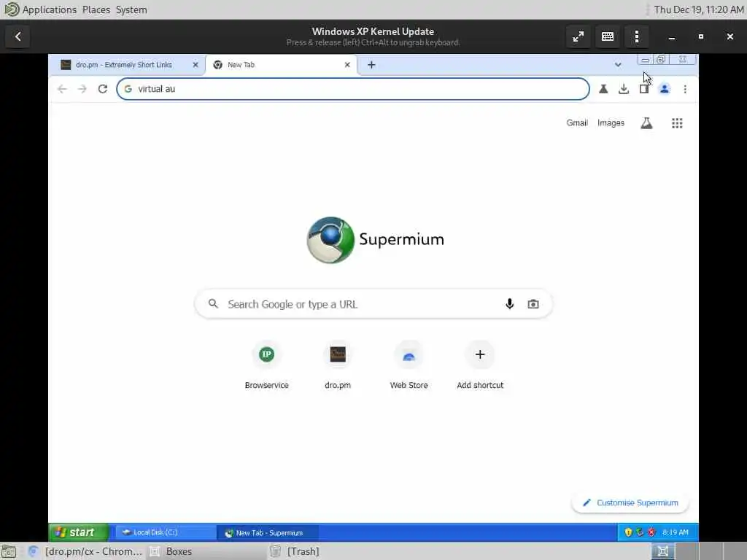The image size is (747, 560).
Task: Expand the tab search chevron
Action: click(x=618, y=65)
